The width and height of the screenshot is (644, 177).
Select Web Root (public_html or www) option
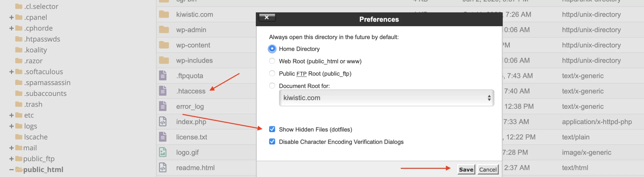pos(272,61)
